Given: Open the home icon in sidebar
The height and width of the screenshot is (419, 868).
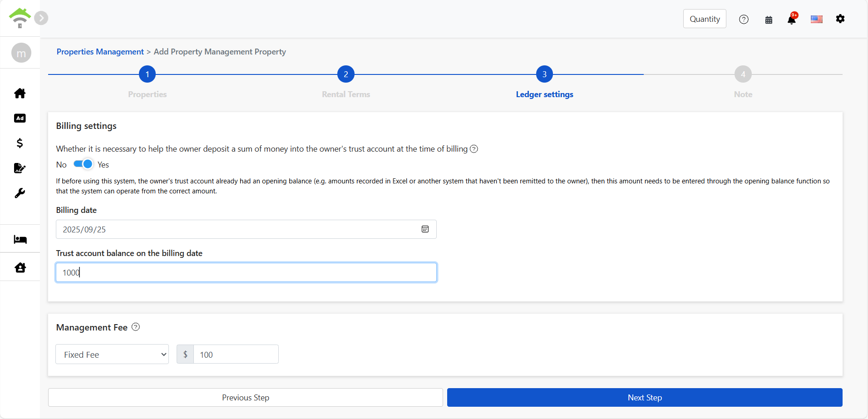Looking at the screenshot, I should tap(20, 94).
